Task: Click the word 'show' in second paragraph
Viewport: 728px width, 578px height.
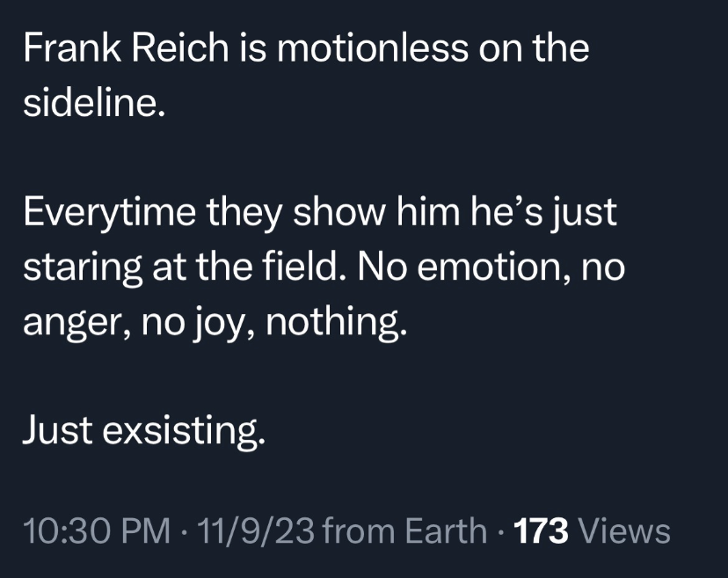Action: 339,212
